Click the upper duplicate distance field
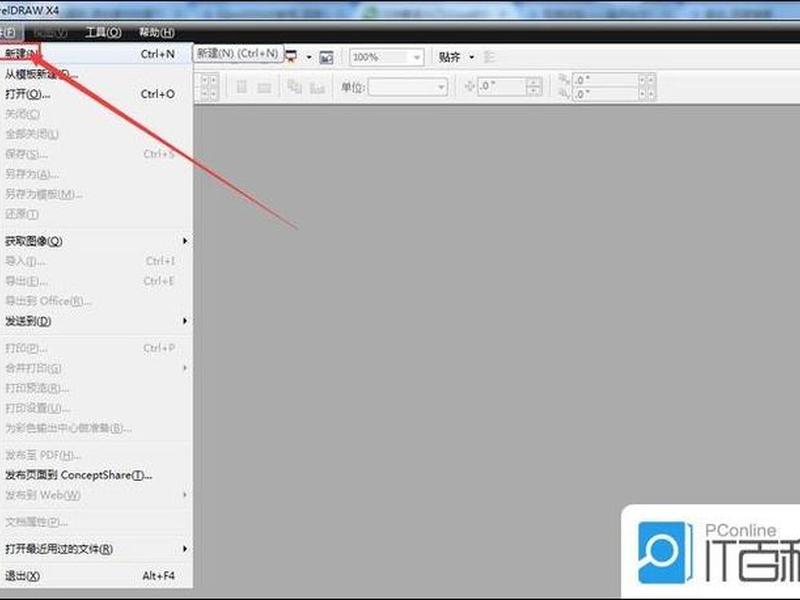Screen dimensions: 800x600 pyautogui.click(x=605, y=80)
